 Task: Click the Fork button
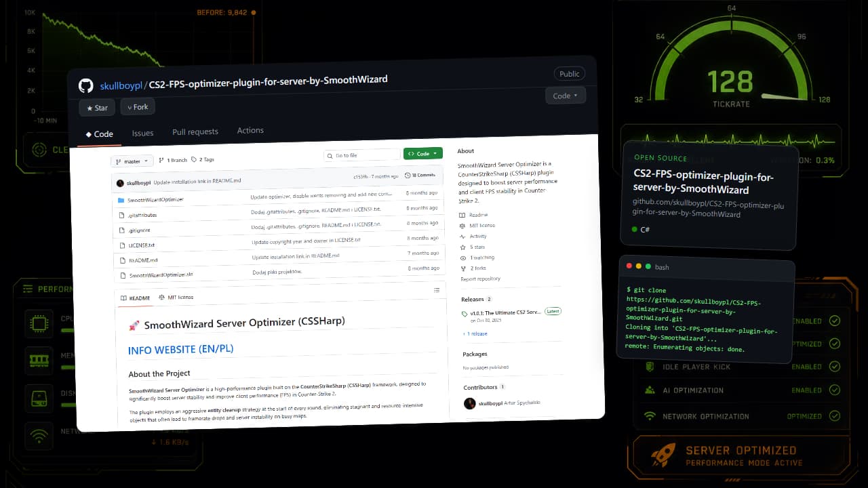(138, 107)
